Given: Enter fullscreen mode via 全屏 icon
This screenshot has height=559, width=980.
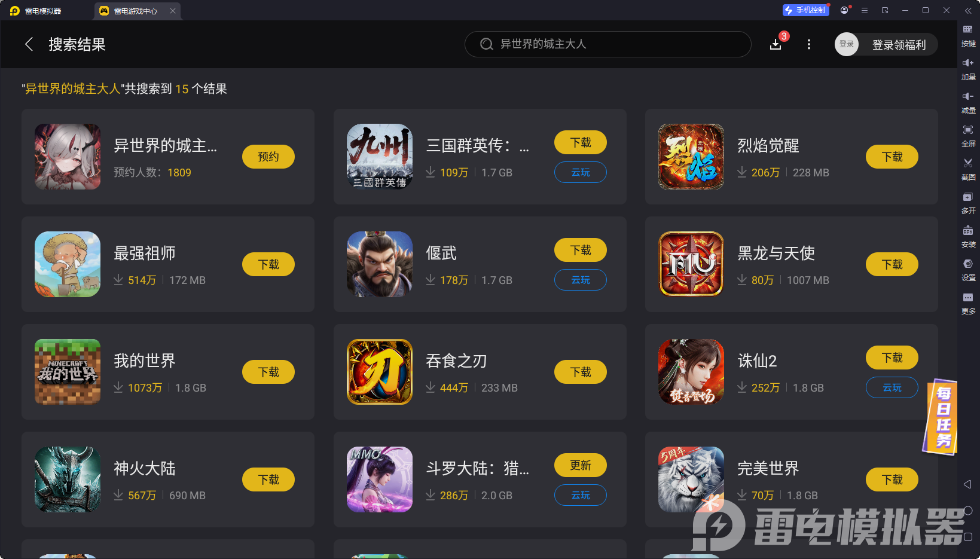Looking at the screenshot, I should (x=968, y=135).
